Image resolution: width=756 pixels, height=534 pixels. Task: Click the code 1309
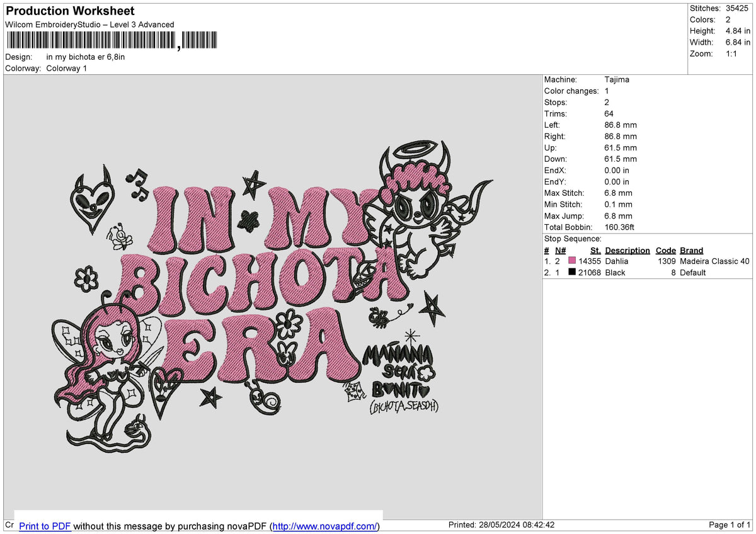click(667, 261)
